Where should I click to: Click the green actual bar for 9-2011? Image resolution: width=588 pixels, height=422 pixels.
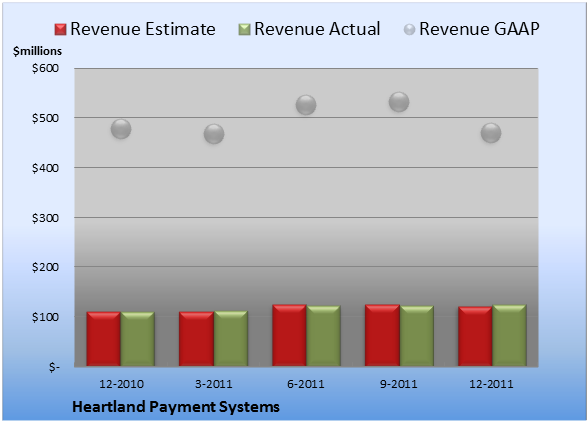(416, 336)
